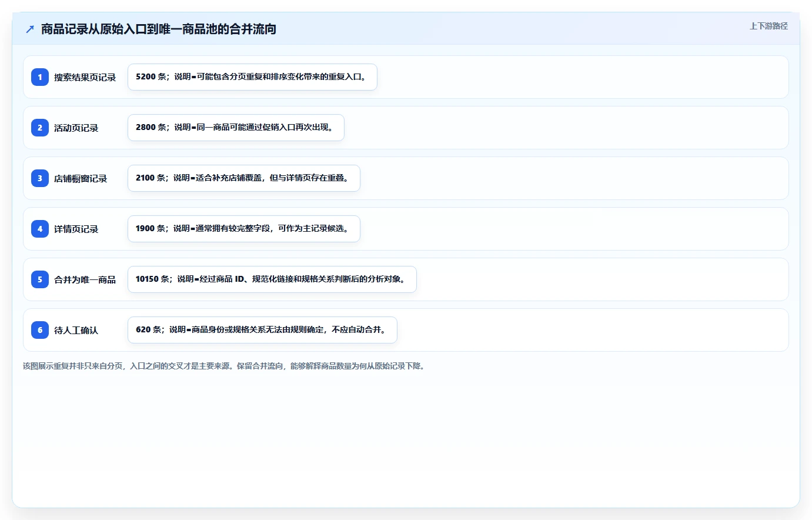812x520 pixels.
Task: Click the 620 条 description box
Action: [262, 330]
